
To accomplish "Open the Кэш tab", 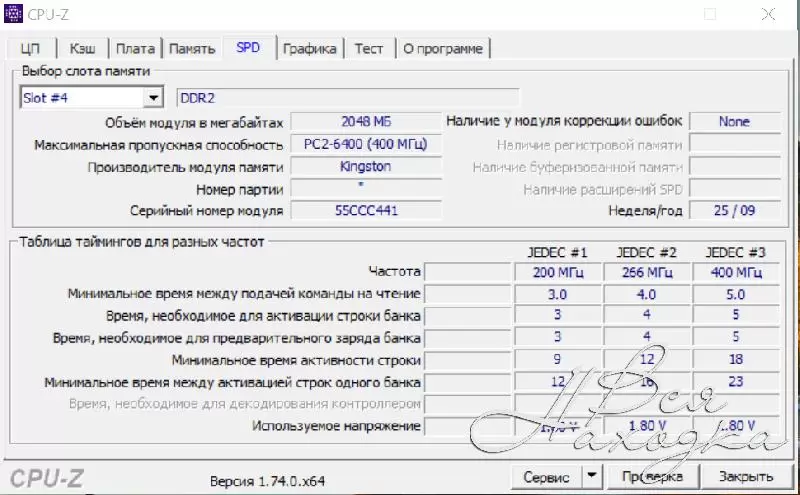I will coord(83,49).
